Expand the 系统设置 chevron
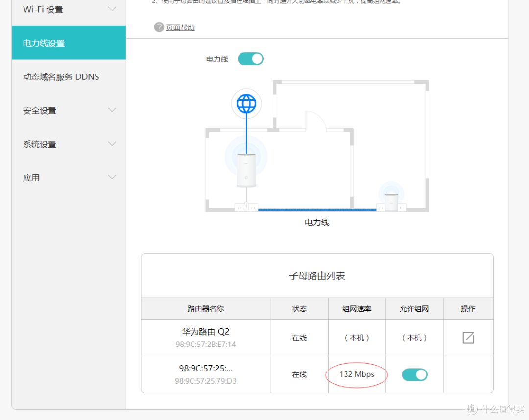This screenshot has height=420, width=529. pyautogui.click(x=112, y=144)
